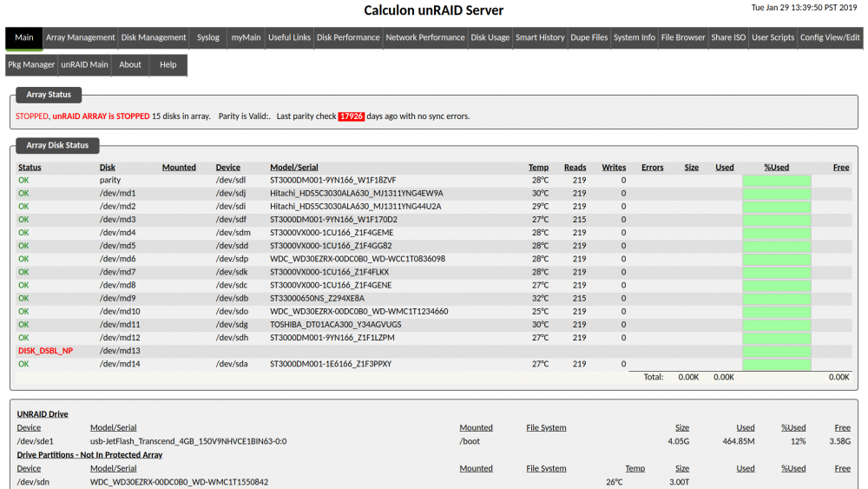Sort array table by Free column
868x489 pixels.
(x=841, y=168)
